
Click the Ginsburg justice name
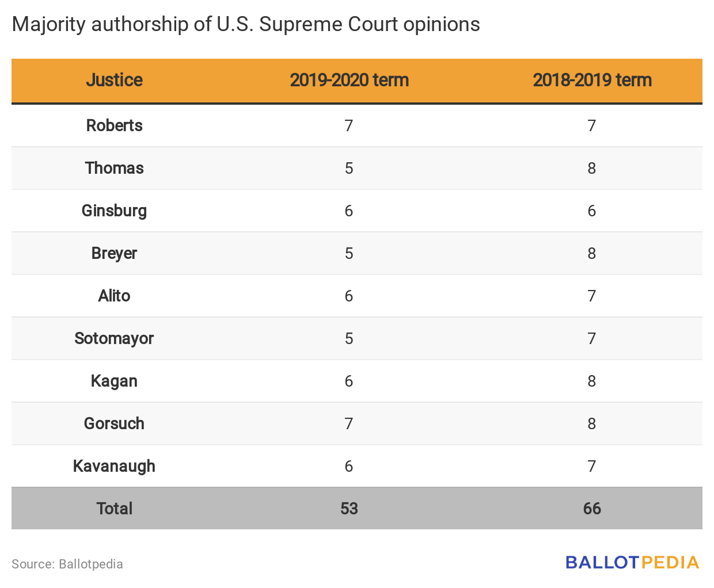coord(114,211)
